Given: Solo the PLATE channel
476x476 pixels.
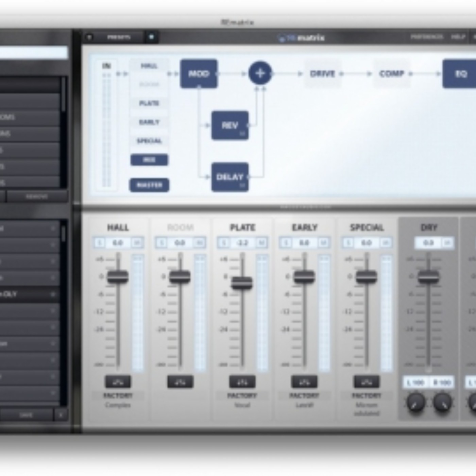Looking at the screenshot, I should [224, 242].
